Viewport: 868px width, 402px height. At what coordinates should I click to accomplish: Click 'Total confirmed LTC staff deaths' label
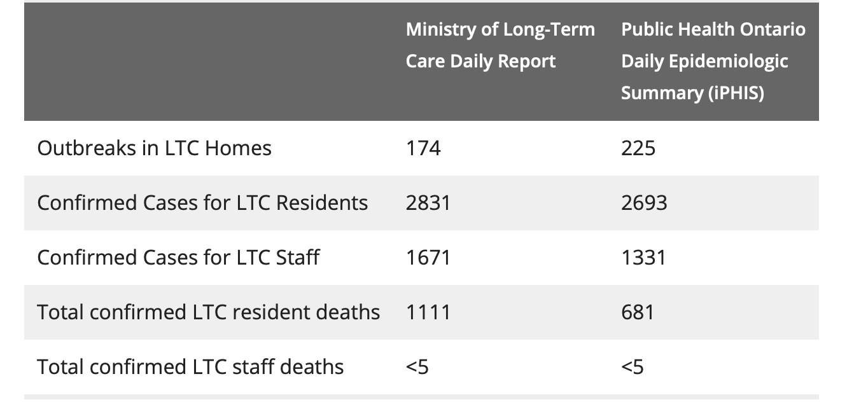(190, 367)
